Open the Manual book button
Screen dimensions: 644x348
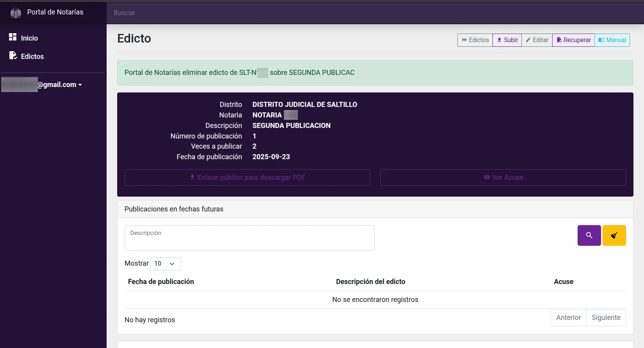(x=612, y=40)
